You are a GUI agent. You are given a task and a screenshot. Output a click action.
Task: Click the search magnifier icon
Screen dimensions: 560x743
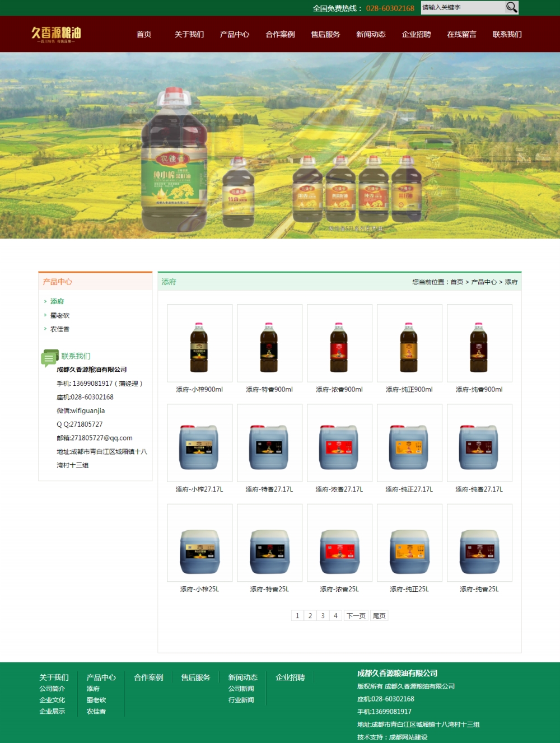pos(511,7)
